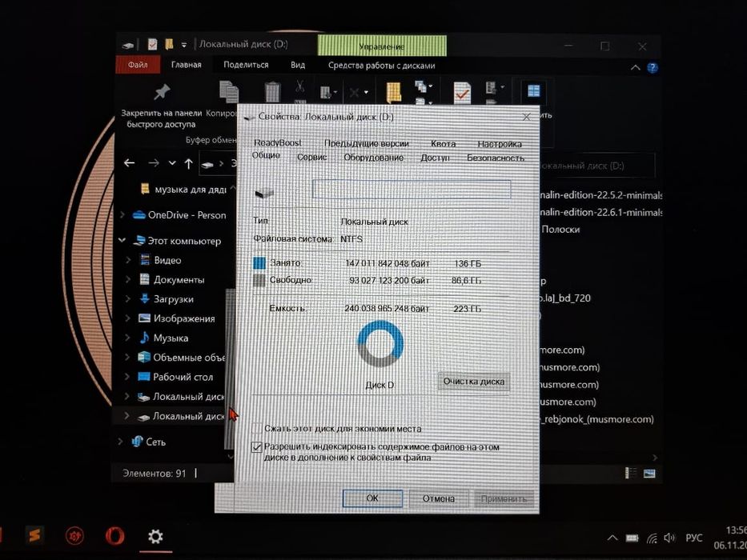Click the drive icon in properties dialog
Screen dimensions: 747x560
pos(264,193)
